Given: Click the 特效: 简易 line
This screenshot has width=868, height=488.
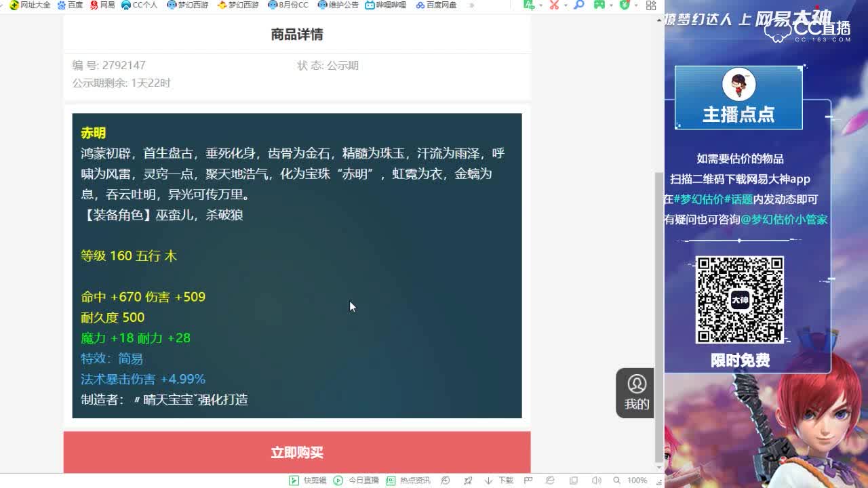Looking at the screenshot, I should click(x=112, y=359).
